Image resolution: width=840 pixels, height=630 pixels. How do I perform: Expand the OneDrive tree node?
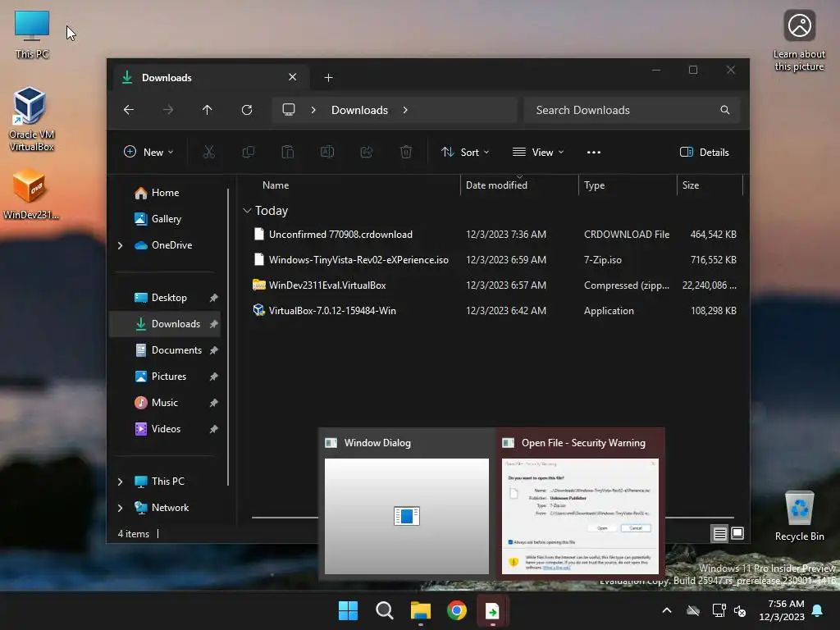pyautogui.click(x=121, y=245)
